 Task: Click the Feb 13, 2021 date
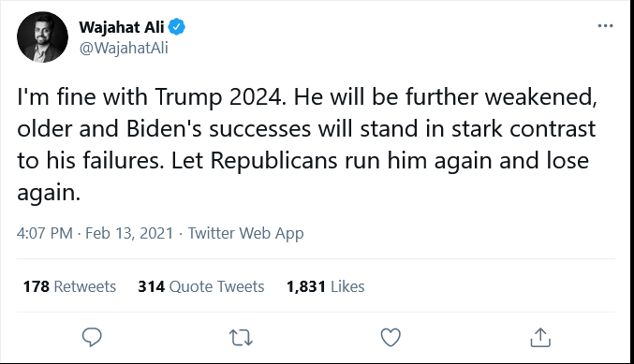click(129, 233)
